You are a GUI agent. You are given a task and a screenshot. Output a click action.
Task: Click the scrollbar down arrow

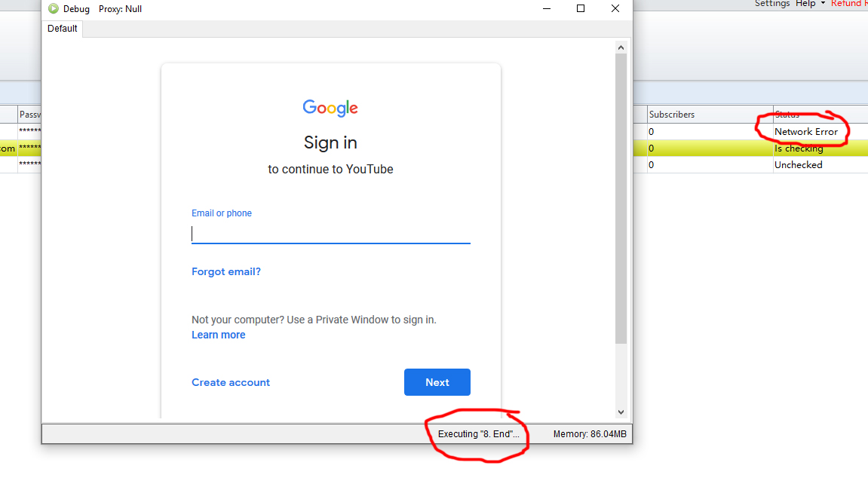(621, 412)
